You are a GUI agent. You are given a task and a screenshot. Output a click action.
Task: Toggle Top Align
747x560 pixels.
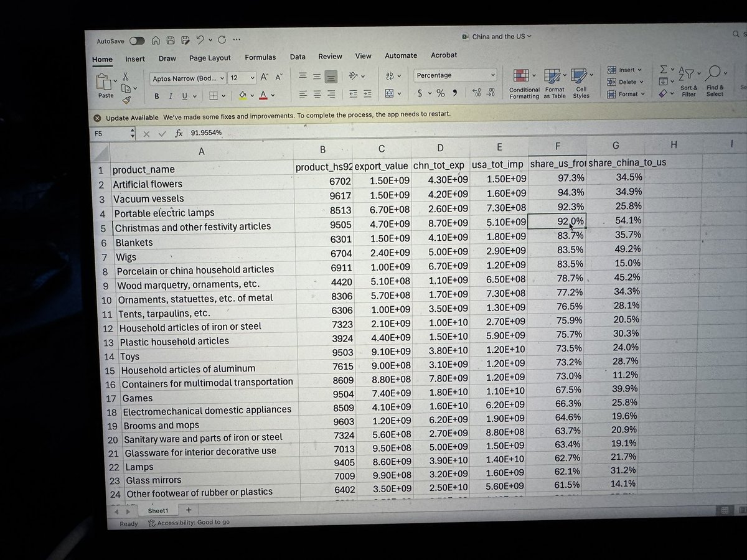click(303, 76)
